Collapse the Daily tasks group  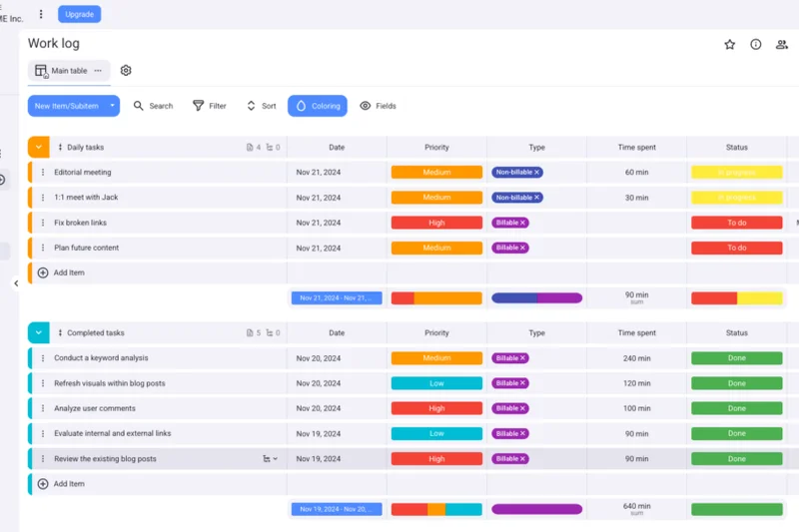(x=38, y=147)
